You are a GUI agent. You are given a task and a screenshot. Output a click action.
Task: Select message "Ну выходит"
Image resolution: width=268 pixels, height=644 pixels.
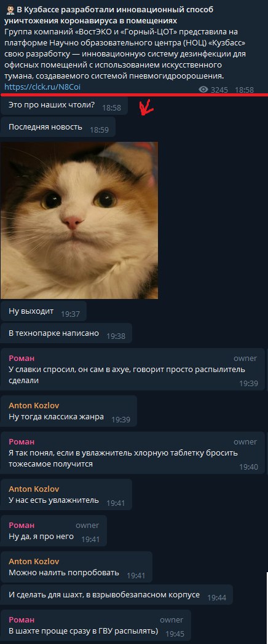43,312
